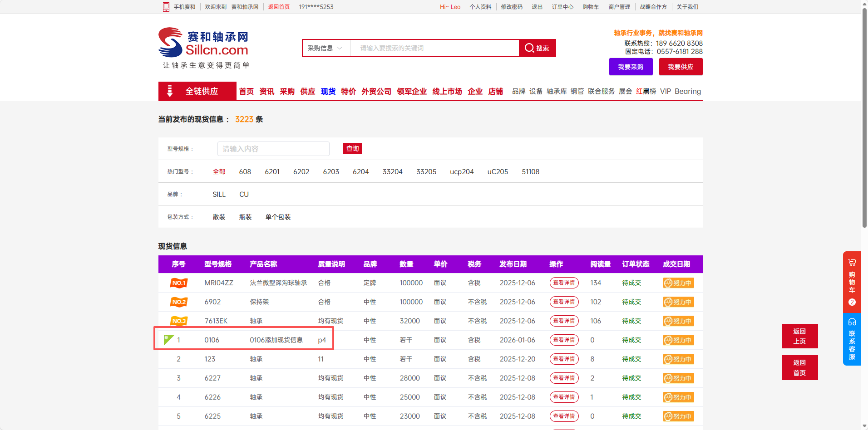Click the NO.1 rank badge
The image size is (868, 430).
point(179,283)
